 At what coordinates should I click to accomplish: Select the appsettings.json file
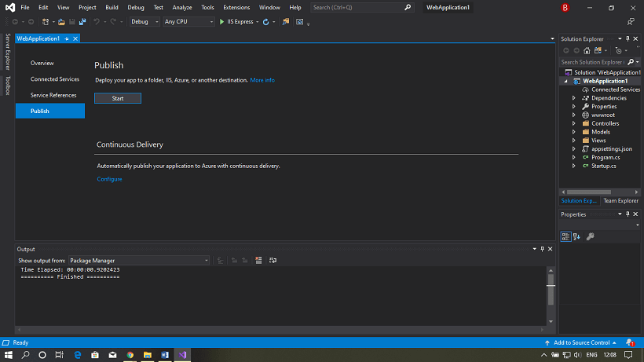pos(612,149)
